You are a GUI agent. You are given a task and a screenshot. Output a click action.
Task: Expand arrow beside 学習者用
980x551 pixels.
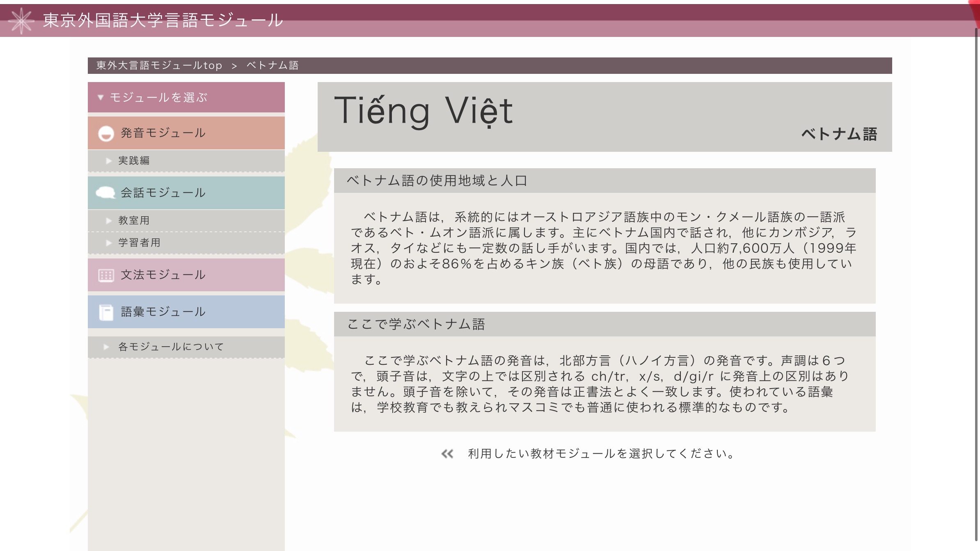(x=109, y=243)
